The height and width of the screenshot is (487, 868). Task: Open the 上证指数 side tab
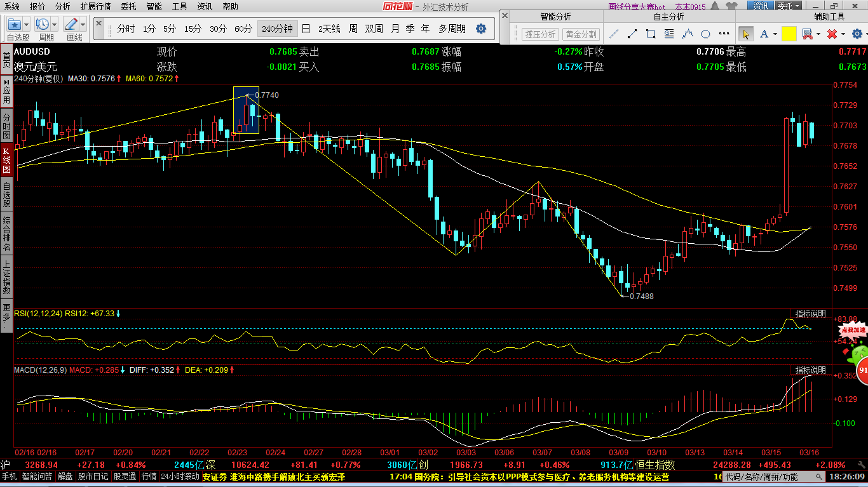[x=6, y=277]
